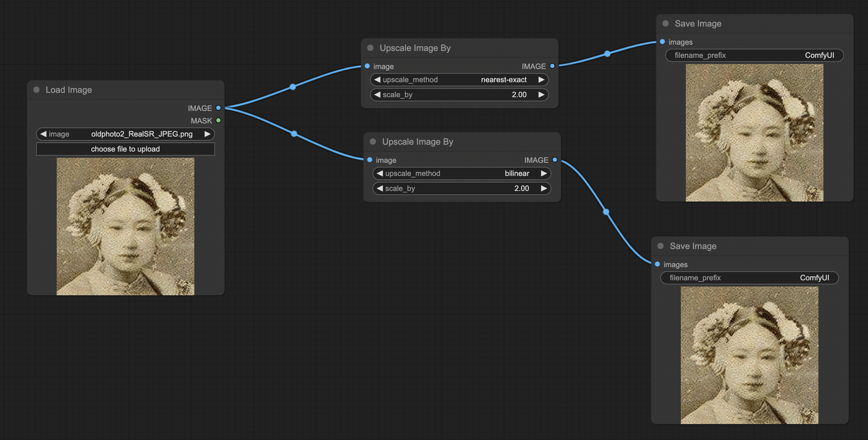Viewport: 868px width, 440px height.
Task: Switch nearest-exact upscale_method to previous option
Action: coord(377,80)
